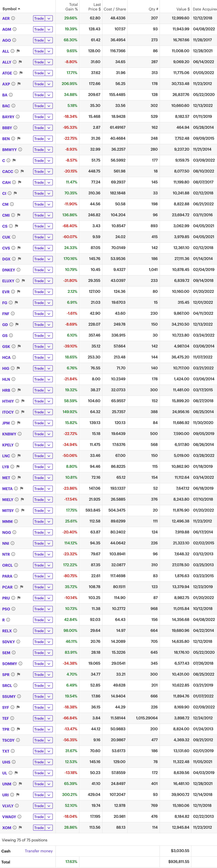
Task: Click the Trade button for MITSY
Action: tap(39, 510)
